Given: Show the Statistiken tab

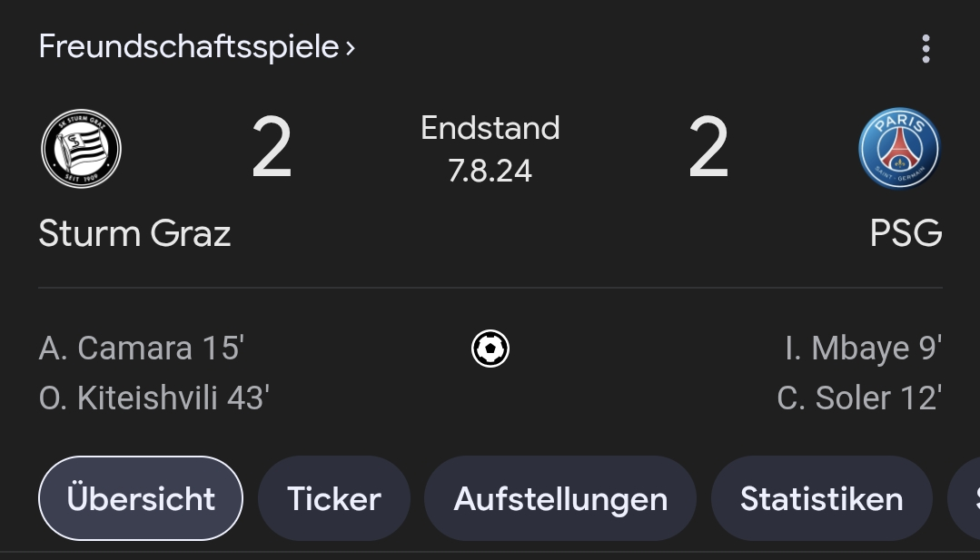Looking at the screenshot, I should [x=822, y=498].
